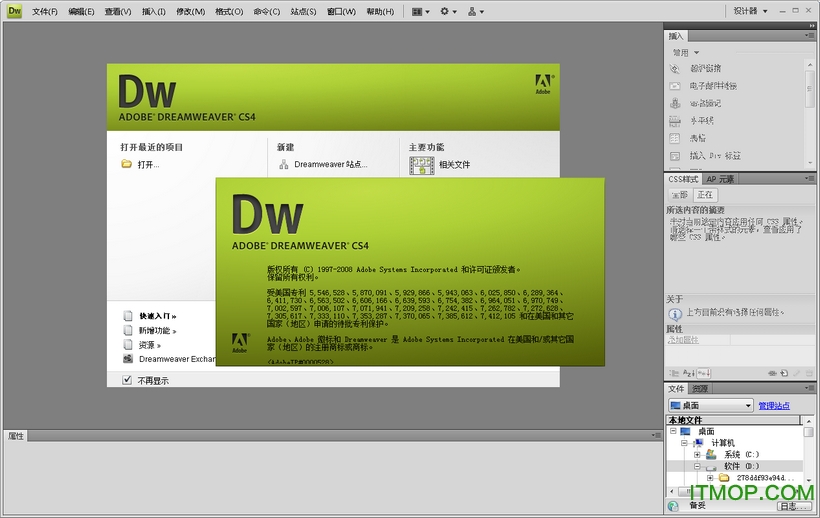Click the Insert Div Tag icon

click(x=675, y=156)
